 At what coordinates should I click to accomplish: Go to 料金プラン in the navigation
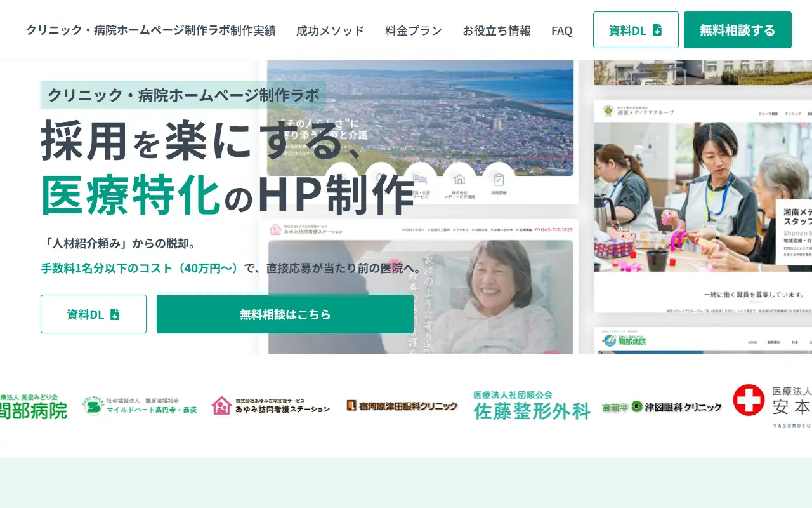point(413,30)
